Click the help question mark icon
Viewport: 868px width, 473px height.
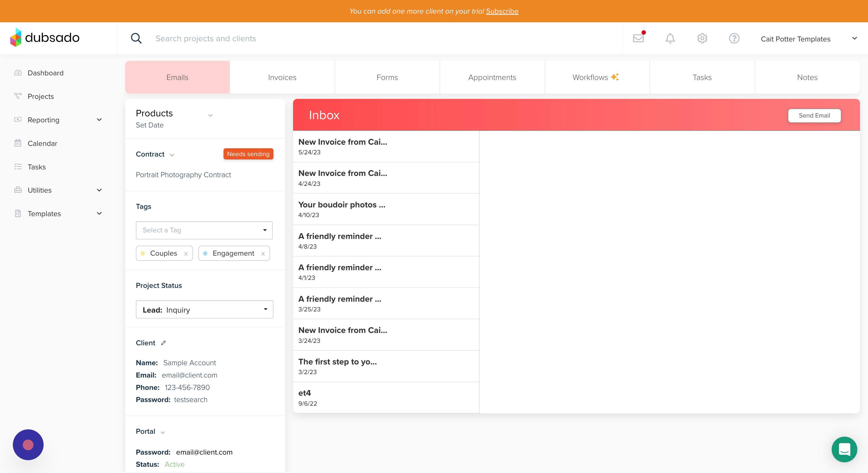[734, 38]
